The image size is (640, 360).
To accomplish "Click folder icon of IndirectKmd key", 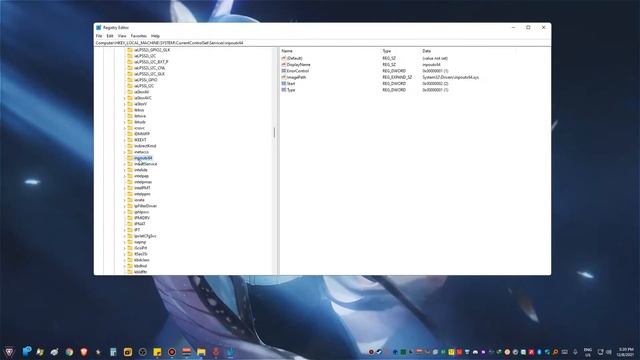I will pyautogui.click(x=130, y=146).
